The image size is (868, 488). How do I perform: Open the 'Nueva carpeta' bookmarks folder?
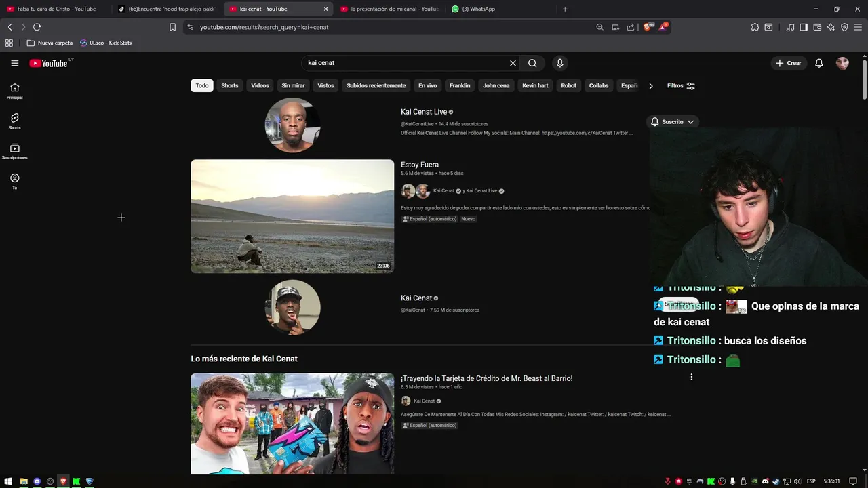50,43
